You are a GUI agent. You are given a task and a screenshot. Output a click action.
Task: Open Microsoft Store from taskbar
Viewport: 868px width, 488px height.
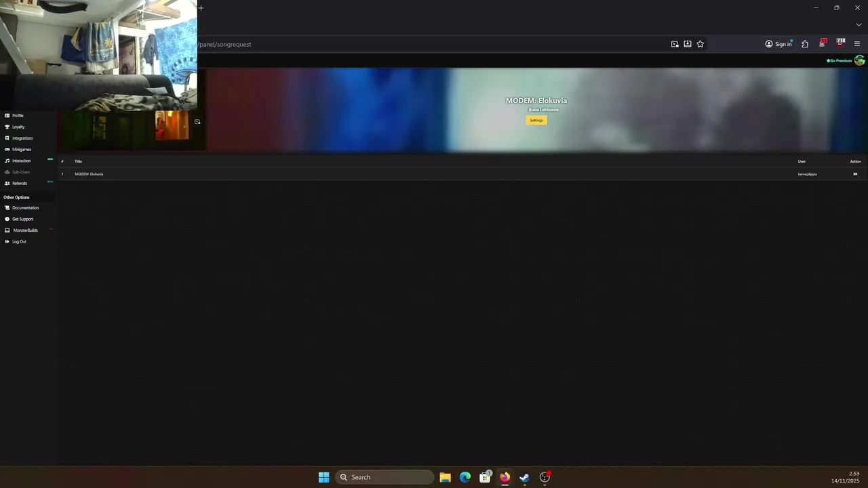coord(485,477)
